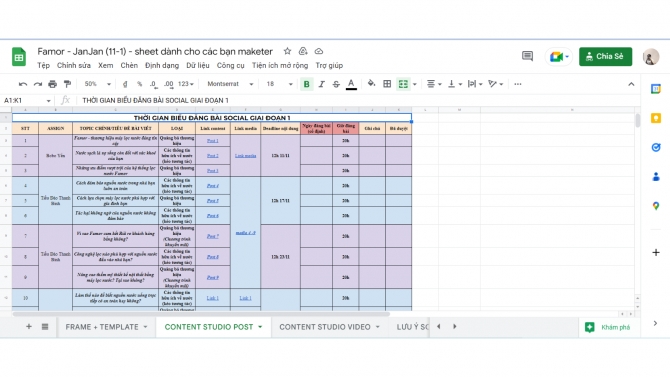
Task: Toggle bold formatting
Action: click(306, 84)
